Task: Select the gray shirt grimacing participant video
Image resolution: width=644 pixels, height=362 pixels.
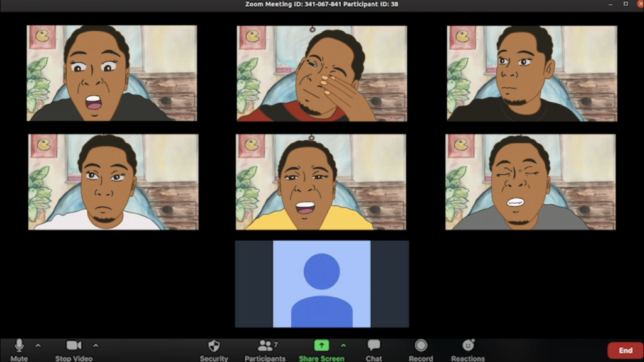Action: point(530,182)
